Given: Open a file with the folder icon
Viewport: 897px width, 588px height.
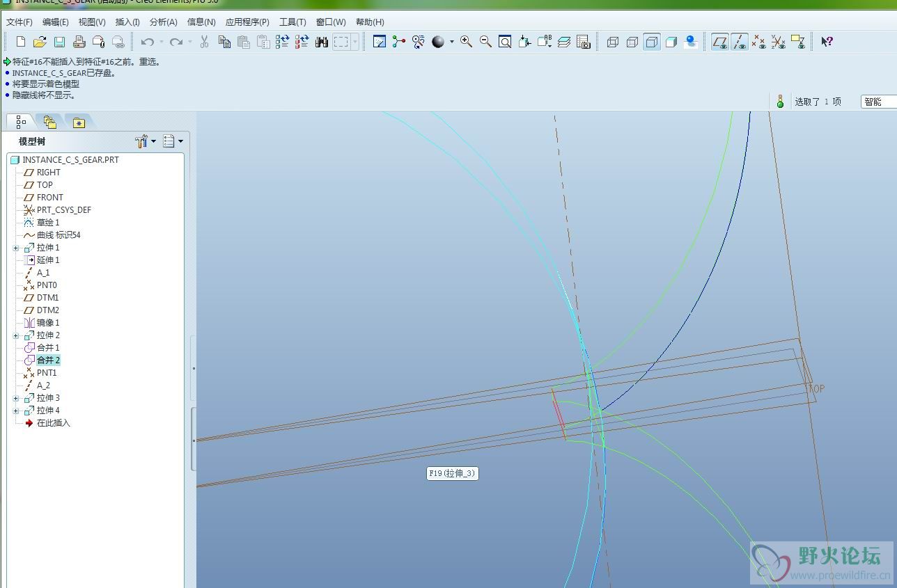Looking at the screenshot, I should pyautogui.click(x=40, y=42).
